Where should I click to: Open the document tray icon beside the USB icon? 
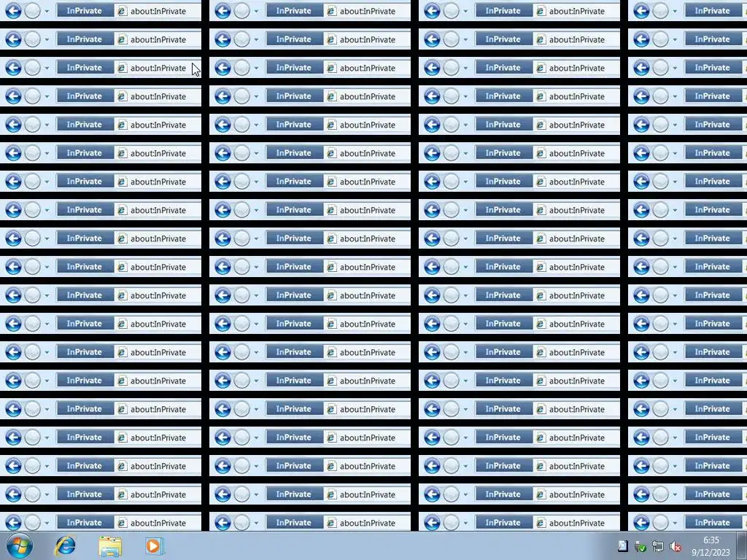tap(623, 546)
